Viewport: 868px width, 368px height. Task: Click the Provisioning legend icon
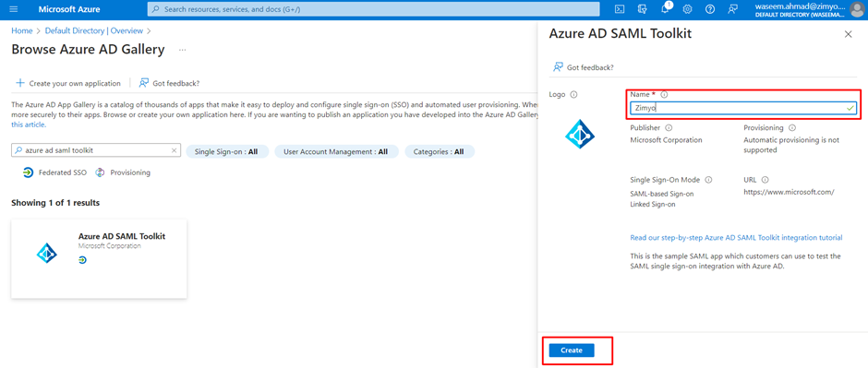point(101,172)
